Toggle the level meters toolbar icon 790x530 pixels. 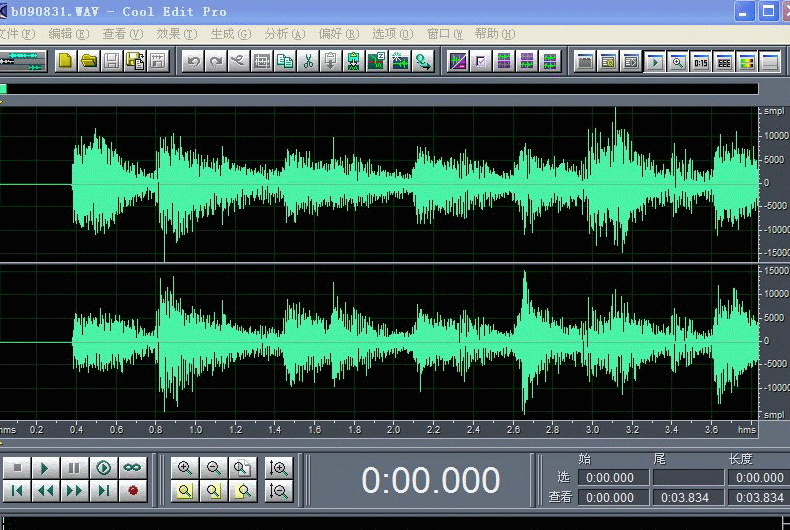tap(724, 61)
